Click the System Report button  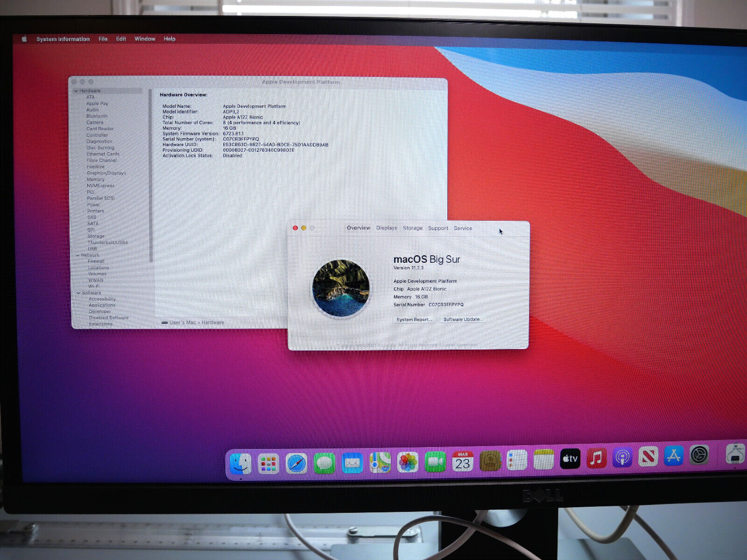pyautogui.click(x=414, y=320)
